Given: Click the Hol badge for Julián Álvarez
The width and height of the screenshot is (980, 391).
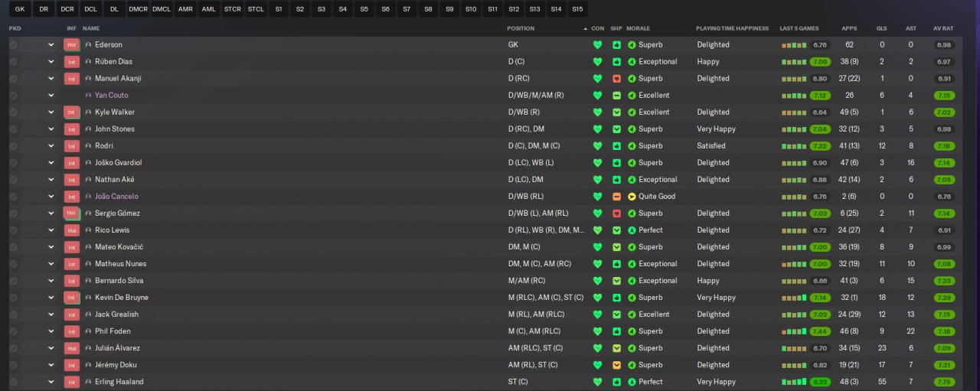Looking at the screenshot, I should (72, 348).
